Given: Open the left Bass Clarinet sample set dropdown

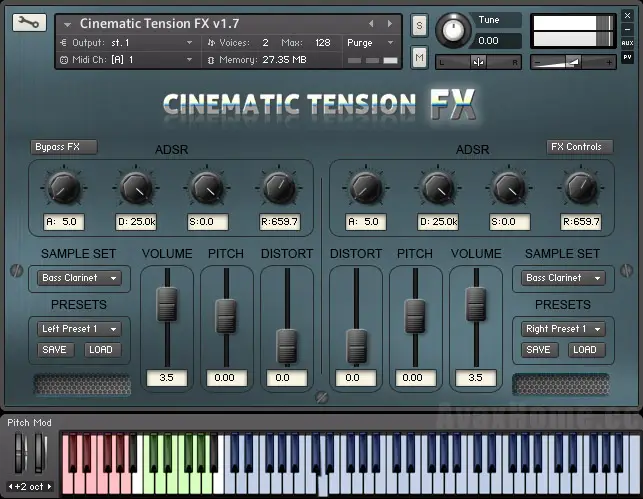Looking at the screenshot, I should pyautogui.click(x=79, y=278).
